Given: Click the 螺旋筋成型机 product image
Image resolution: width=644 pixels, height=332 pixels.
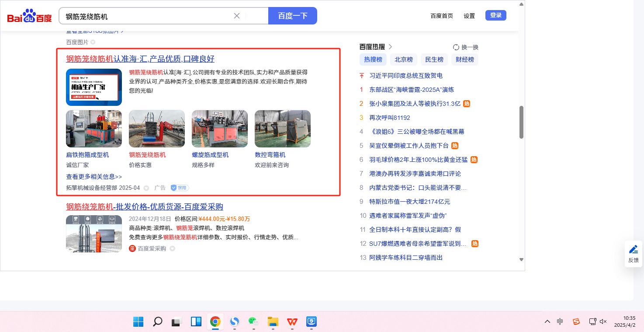Looking at the screenshot, I should coord(220,129).
